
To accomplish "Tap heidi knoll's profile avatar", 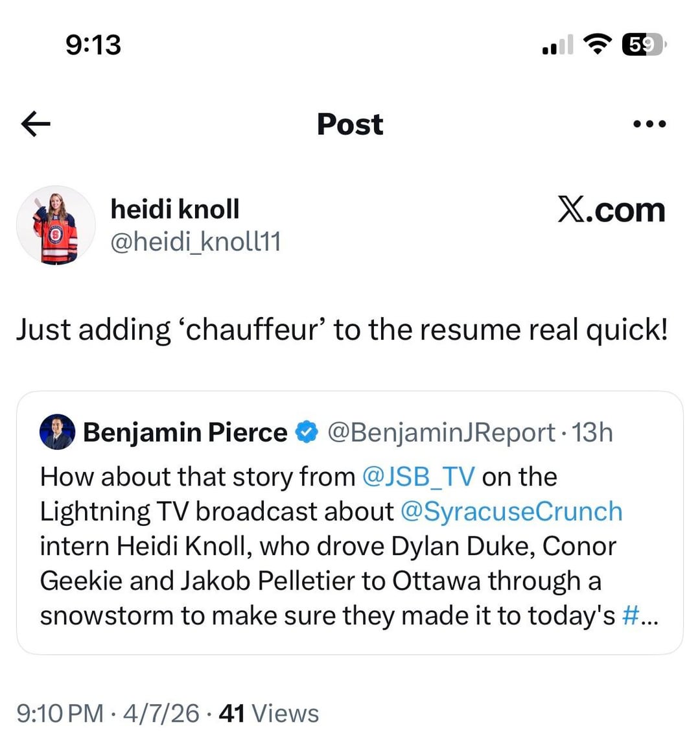I will [56, 226].
